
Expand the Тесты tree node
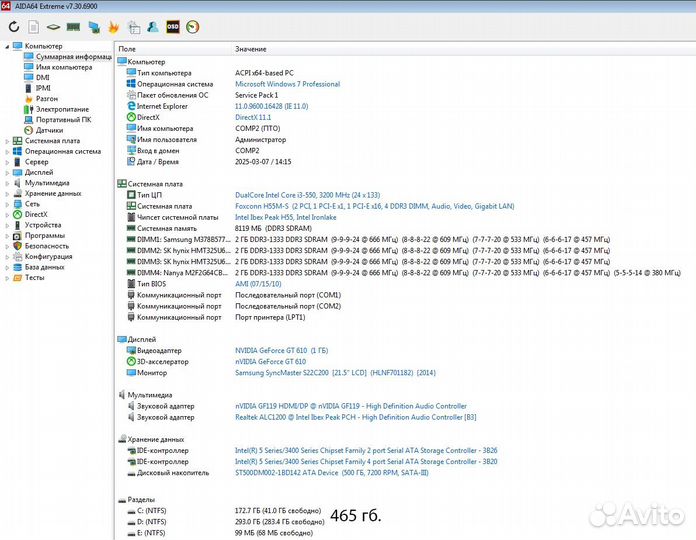click(x=7, y=278)
